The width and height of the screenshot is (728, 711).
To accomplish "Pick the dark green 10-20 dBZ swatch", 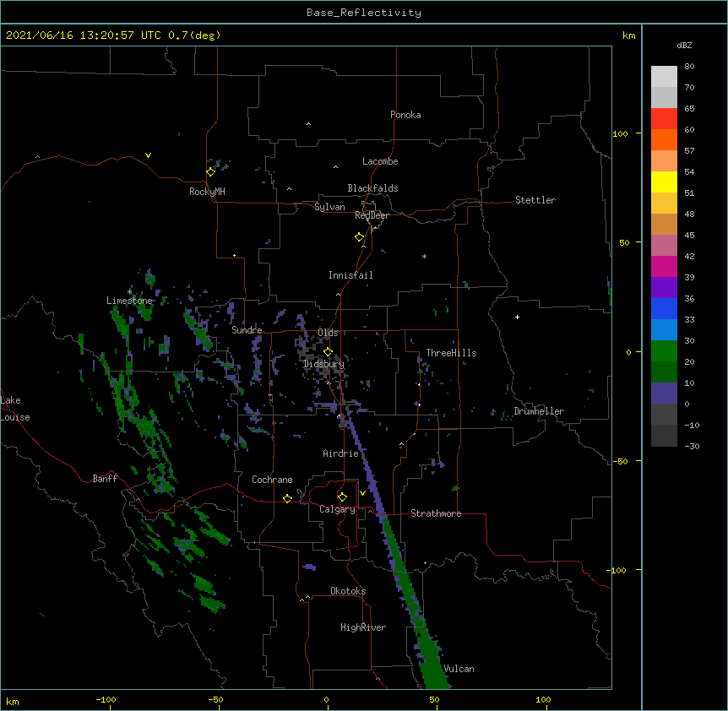I will [x=664, y=372].
